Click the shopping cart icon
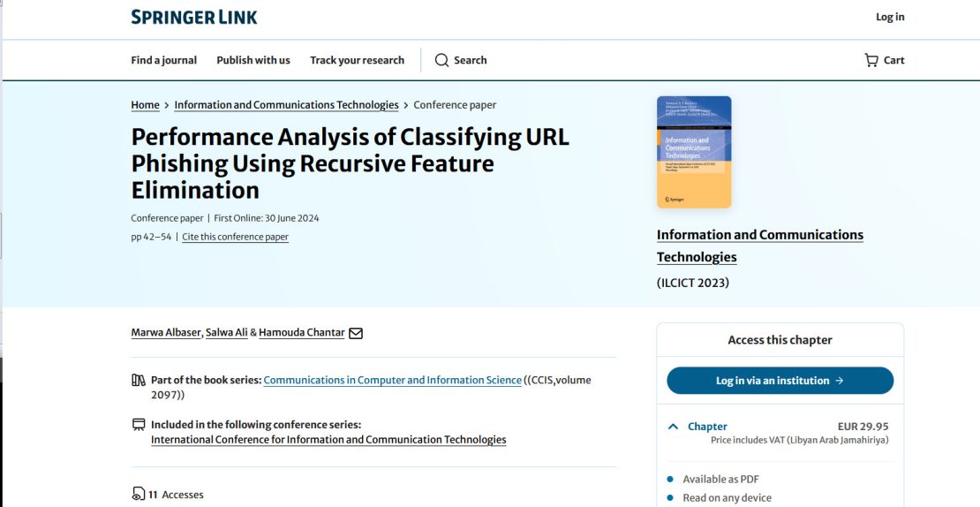The height and width of the screenshot is (507, 980). coord(871,60)
